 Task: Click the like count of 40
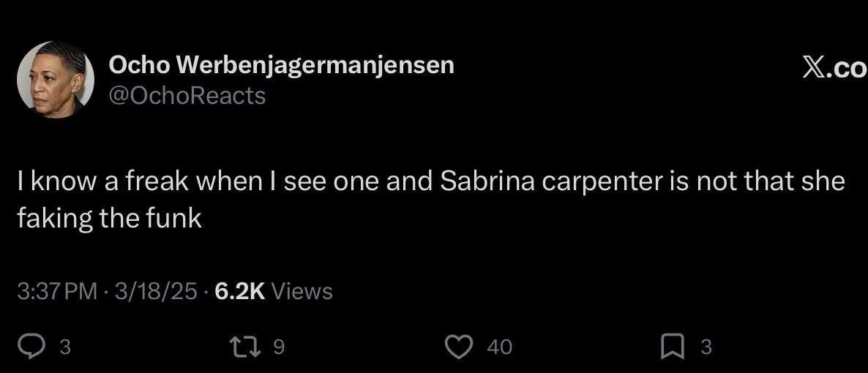tap(499, 347)
